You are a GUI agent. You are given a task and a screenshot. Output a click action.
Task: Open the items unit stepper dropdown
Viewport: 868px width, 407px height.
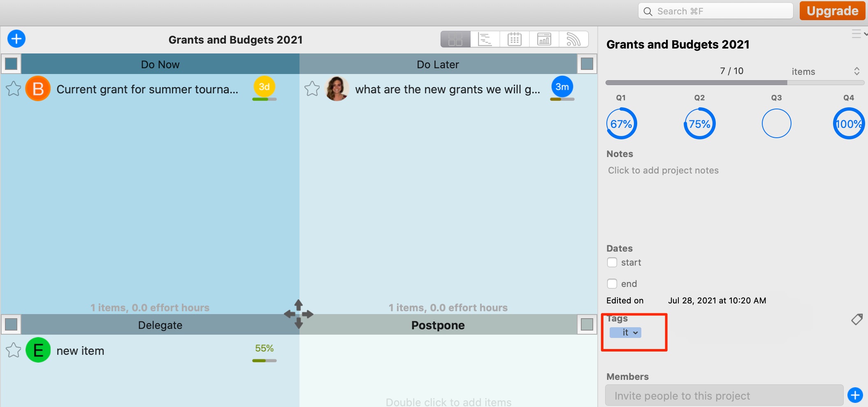click(x=857, y=71)
